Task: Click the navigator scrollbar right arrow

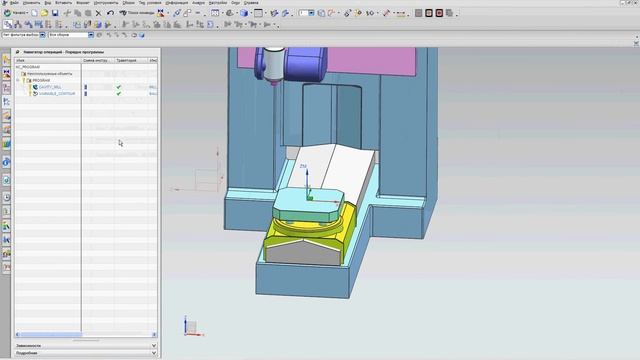Action: click(154, 335)
